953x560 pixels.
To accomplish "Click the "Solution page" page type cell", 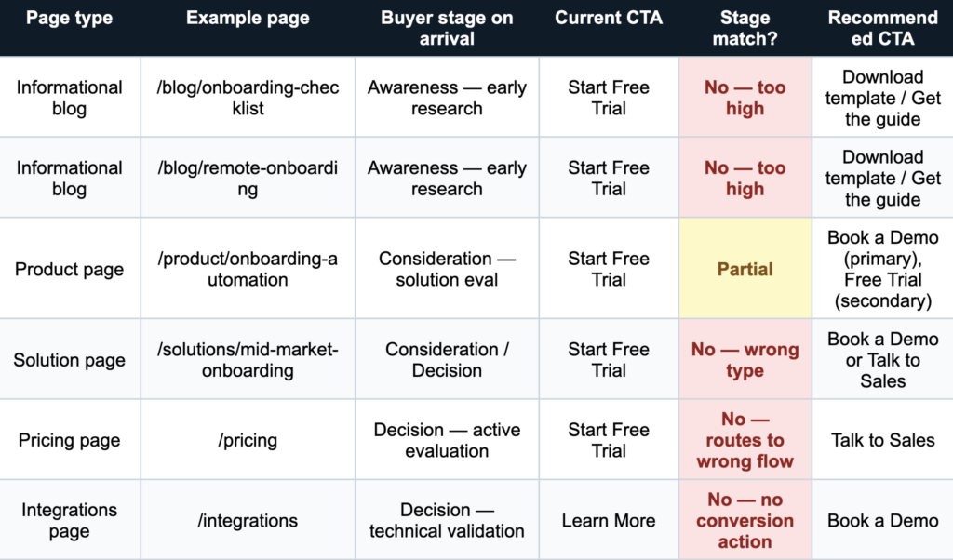I will tap(69, 360).
